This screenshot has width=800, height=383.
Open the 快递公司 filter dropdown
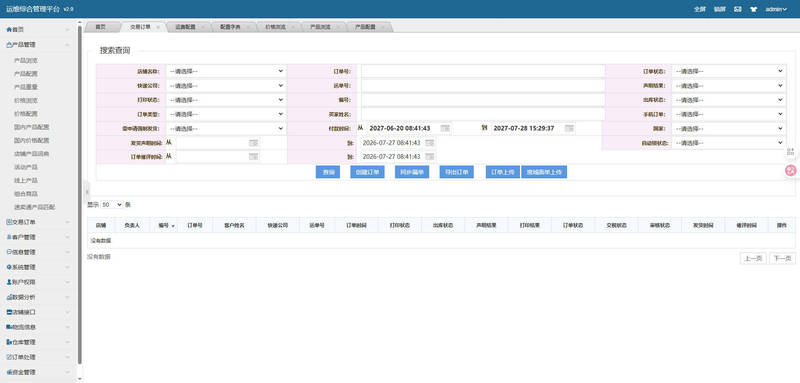click(226, 85)
